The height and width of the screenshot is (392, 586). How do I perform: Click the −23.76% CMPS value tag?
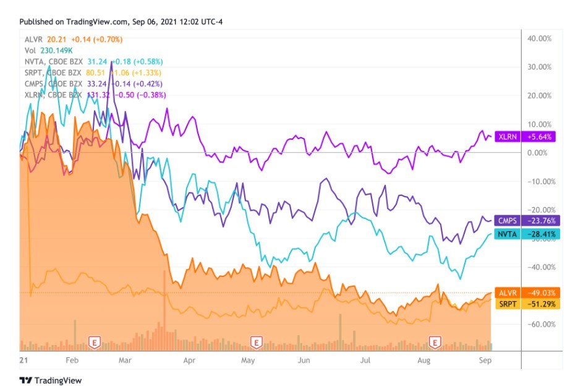pos(541,221)
